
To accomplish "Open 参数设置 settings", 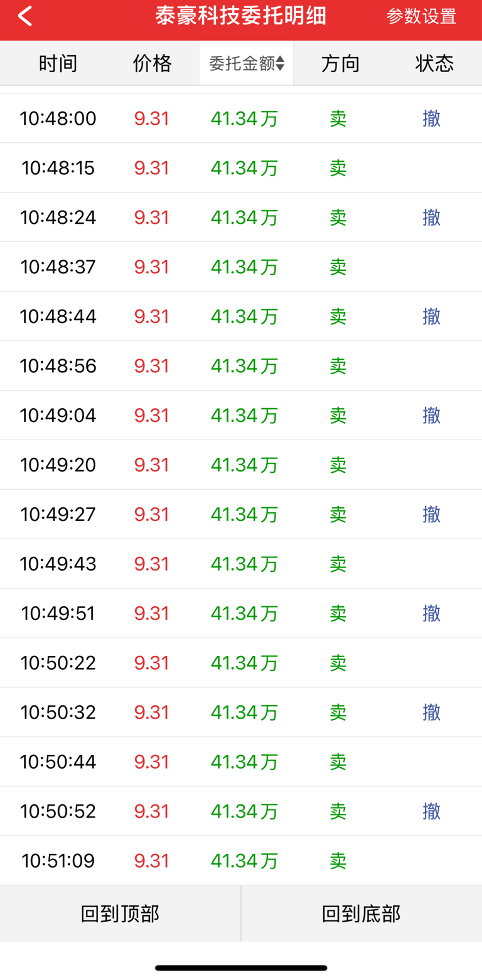I will pos(421,16).
